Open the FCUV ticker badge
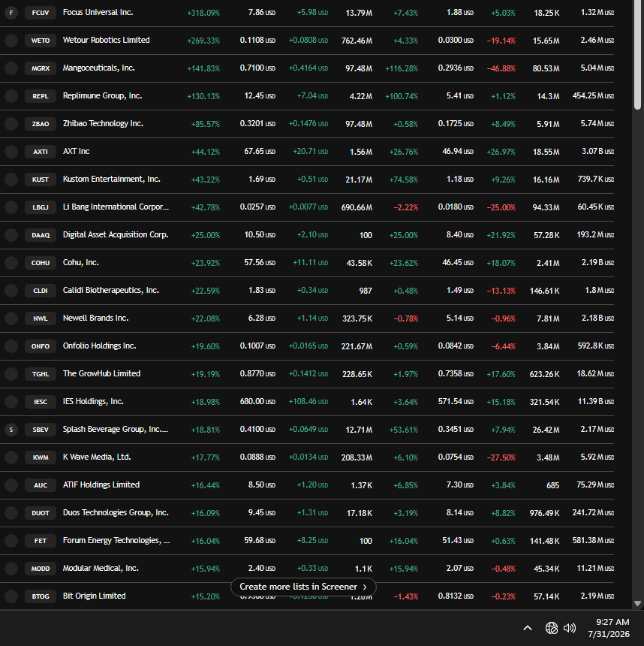This screenshot has width=644, height=646. tap(41, 13)
